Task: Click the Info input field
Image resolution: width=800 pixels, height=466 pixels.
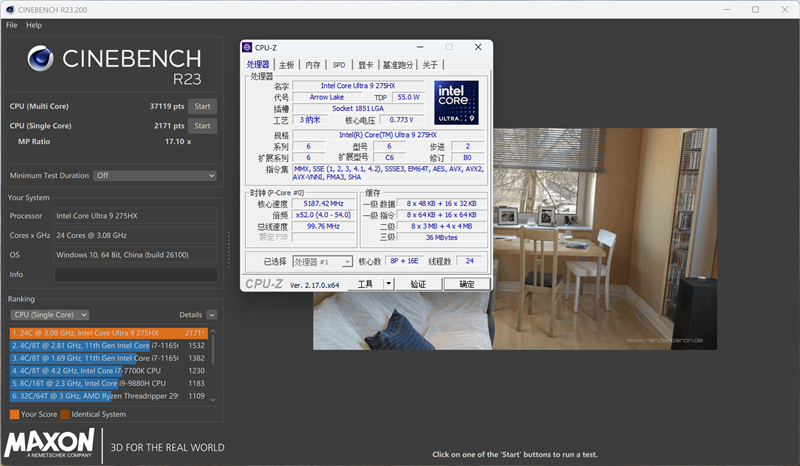Action: coord(135,274)
